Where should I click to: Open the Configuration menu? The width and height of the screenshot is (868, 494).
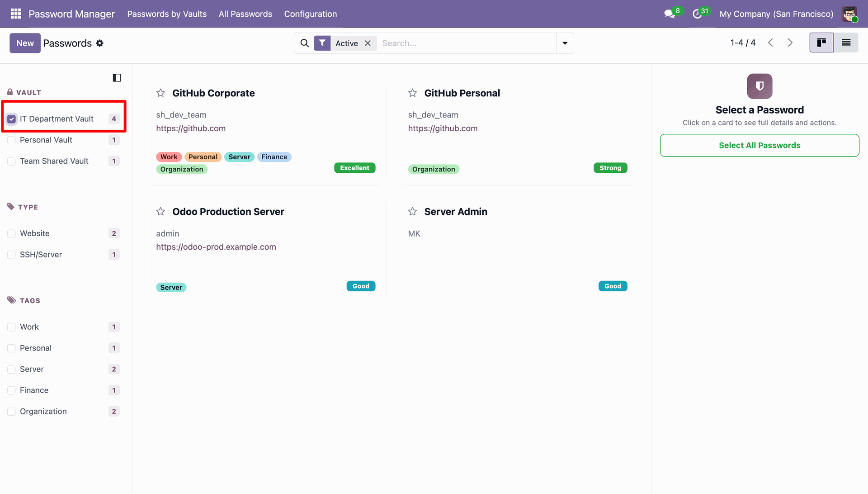tap(311, 14)
